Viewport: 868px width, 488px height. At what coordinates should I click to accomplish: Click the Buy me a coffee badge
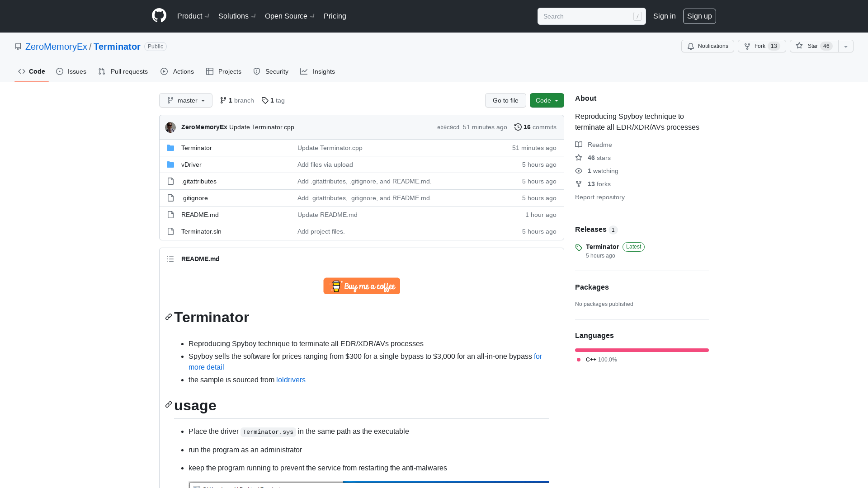362,286
